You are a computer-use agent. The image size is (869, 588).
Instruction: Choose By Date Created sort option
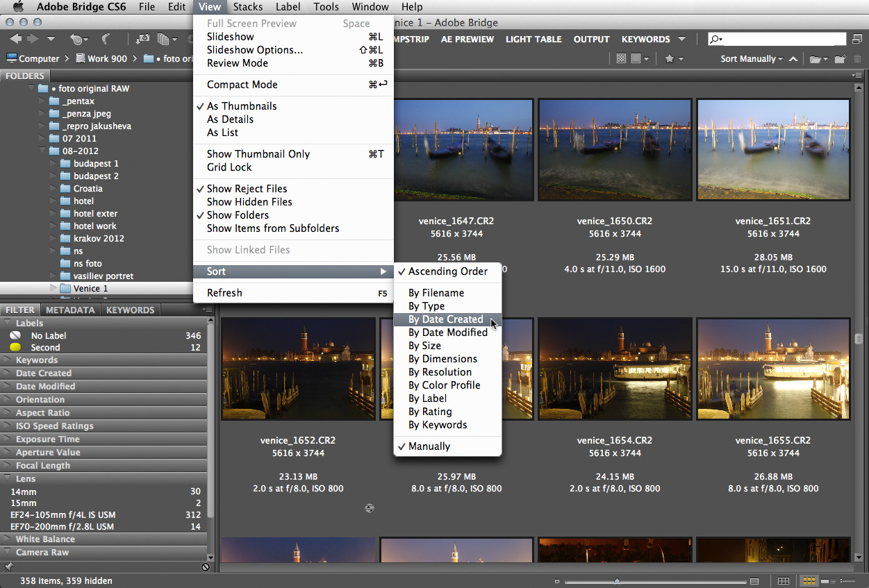pyautogui.click(x=445, y=319)
